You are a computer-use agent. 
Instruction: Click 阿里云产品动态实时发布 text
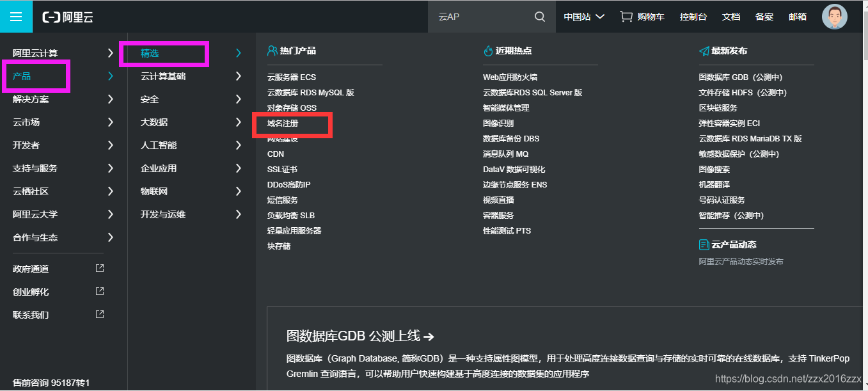pyautogui.click(x=741, y=262)
